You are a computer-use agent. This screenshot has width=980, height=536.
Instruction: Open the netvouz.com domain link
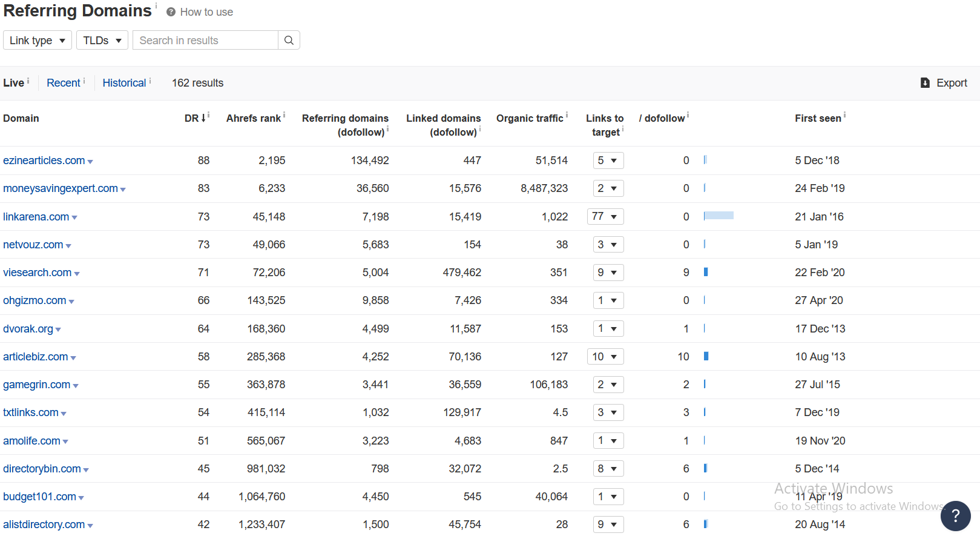(33, 245)
